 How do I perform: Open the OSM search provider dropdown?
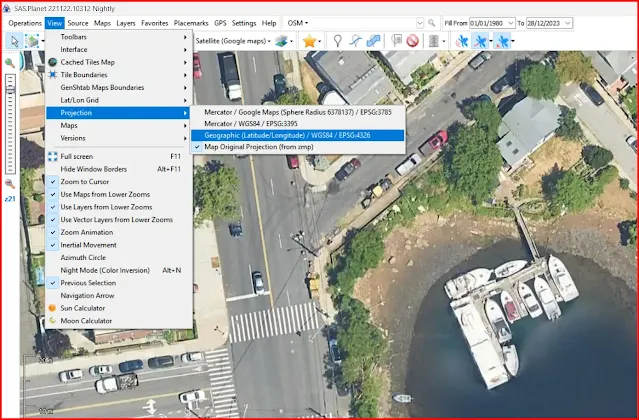pyautogui.click(x=298, y=23)
